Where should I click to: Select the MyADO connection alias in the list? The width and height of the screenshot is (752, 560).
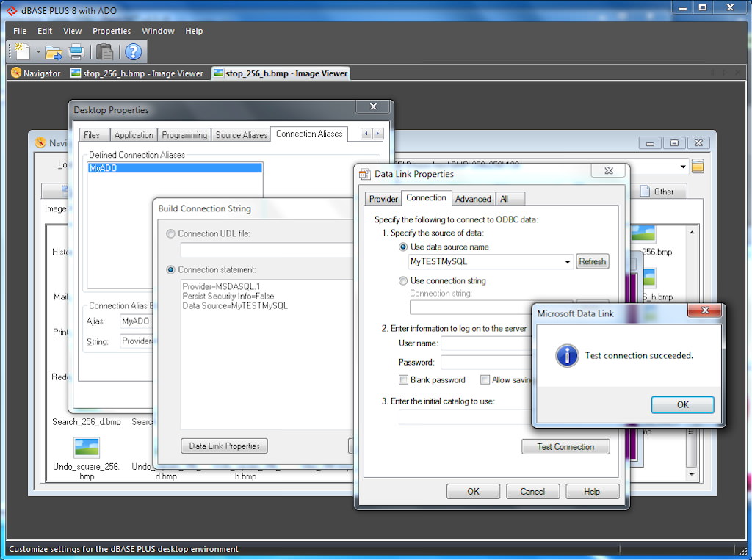click(175, 168)
